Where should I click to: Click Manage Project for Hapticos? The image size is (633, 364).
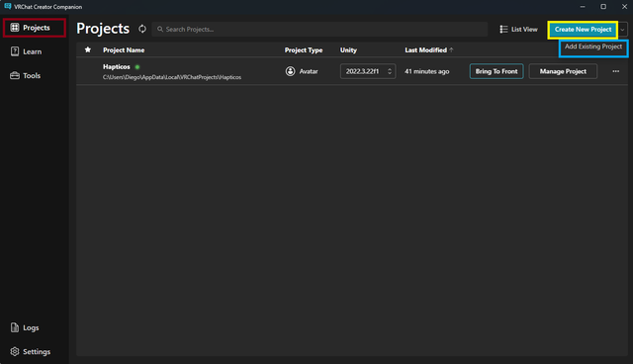(x=563, y=71)
